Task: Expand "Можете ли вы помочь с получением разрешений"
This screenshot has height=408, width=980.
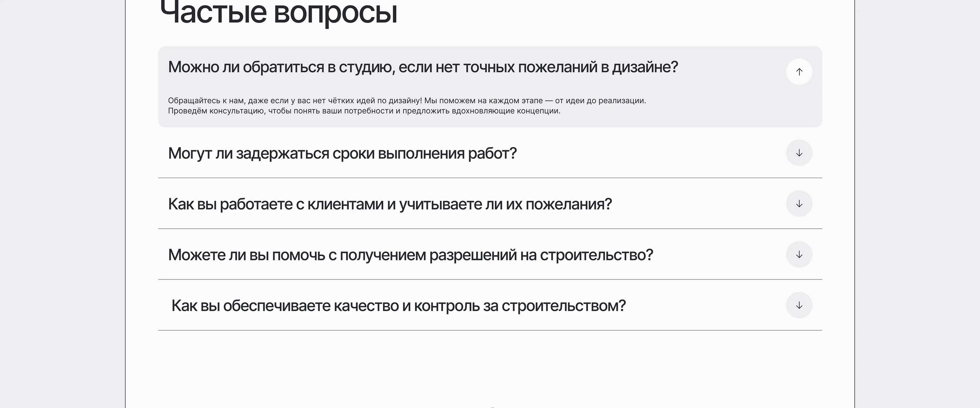Action: click(410, 255)
